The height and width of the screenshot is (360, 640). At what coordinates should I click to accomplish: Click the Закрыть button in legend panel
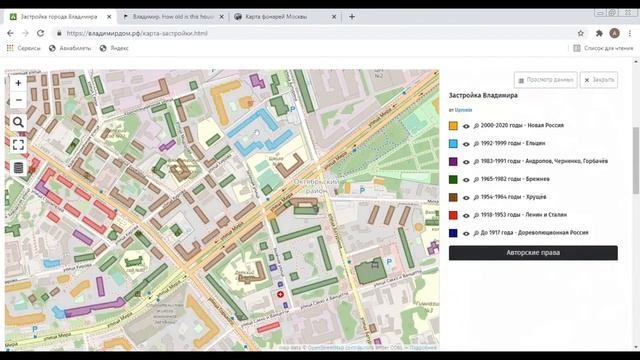[599, 80]
